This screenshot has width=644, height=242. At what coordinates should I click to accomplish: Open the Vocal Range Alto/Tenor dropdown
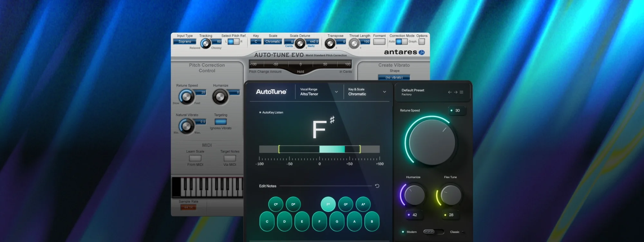tap(319, 92)
